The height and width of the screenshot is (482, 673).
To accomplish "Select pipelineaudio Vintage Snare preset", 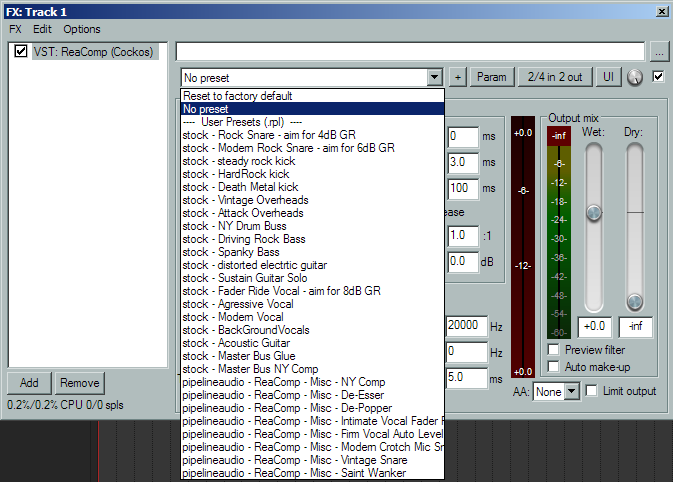I will tap(312, 460).
